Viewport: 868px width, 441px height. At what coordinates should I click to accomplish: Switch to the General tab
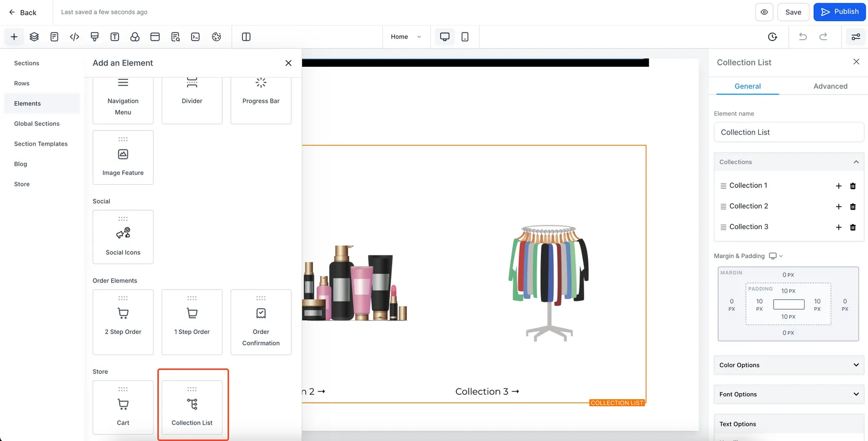(748, 86)
